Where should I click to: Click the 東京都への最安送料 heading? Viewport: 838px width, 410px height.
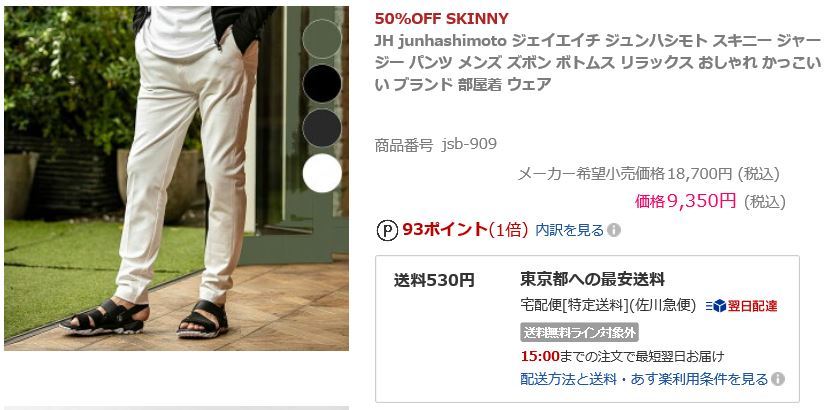point(592,279)
